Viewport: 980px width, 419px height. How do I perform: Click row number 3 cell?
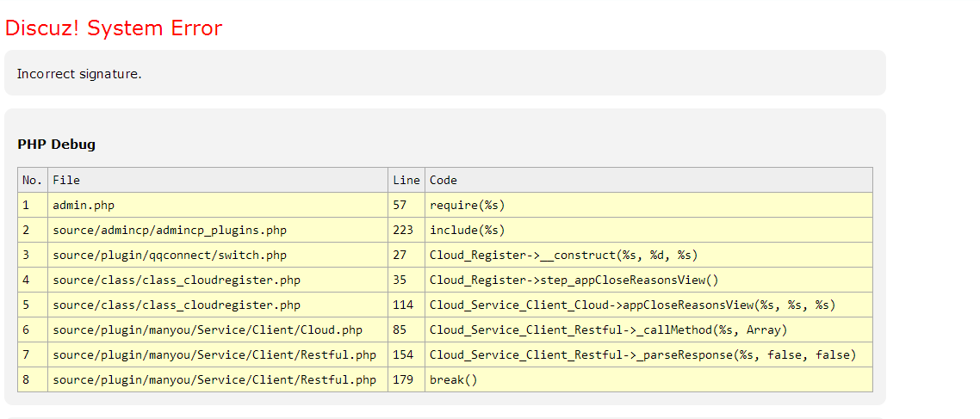click(x=33, y=255)
